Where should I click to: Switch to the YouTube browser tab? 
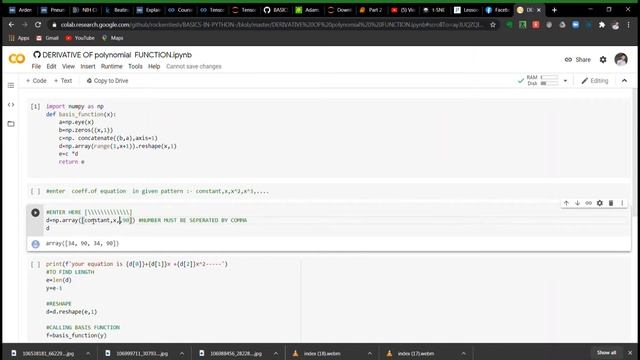click(403, 10)
